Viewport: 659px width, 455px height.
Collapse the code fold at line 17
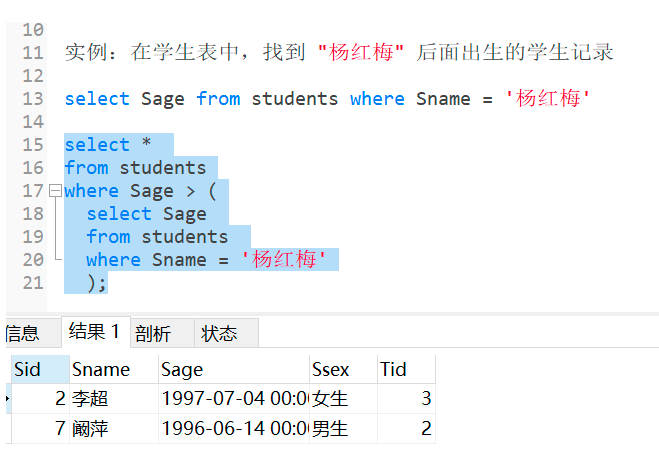click(x=54, y=191)
